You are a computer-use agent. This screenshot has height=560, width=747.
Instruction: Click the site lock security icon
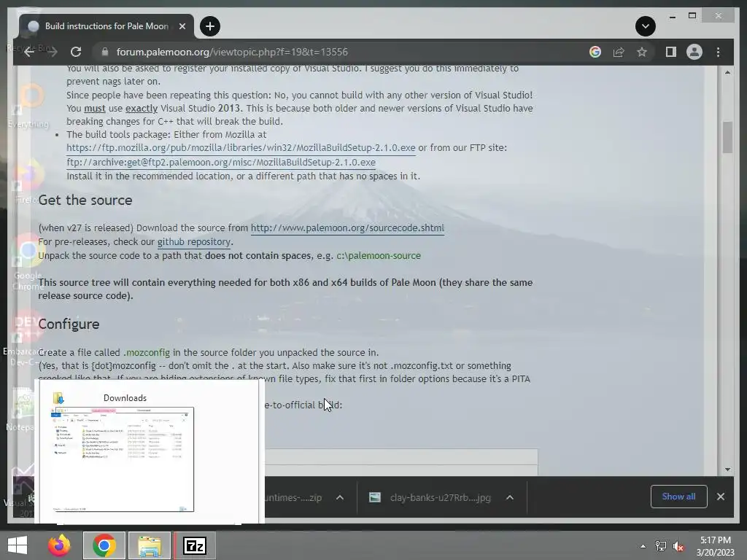(105, 52)
